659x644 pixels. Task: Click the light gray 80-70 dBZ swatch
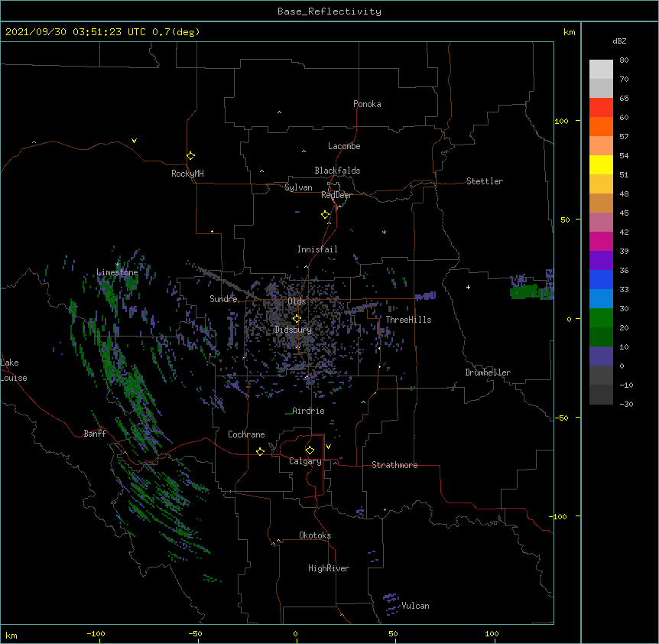(601, 70)
